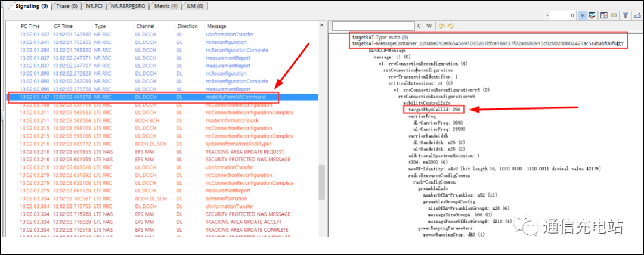Toggle the W search option button

coord(429,26)
